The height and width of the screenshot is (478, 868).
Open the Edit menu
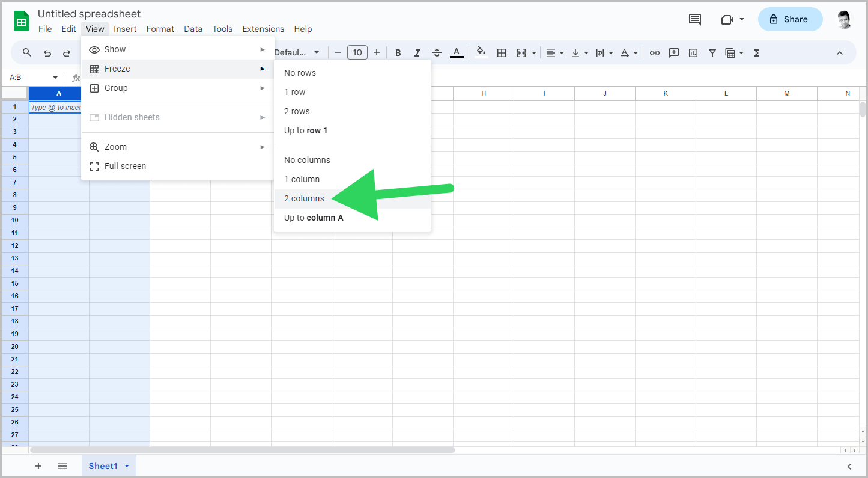point(69,29)
